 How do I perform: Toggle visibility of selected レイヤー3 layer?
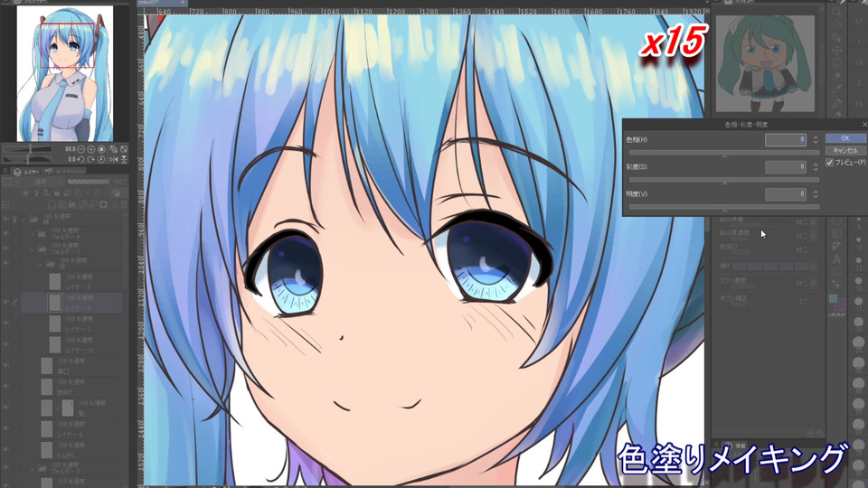5,303
